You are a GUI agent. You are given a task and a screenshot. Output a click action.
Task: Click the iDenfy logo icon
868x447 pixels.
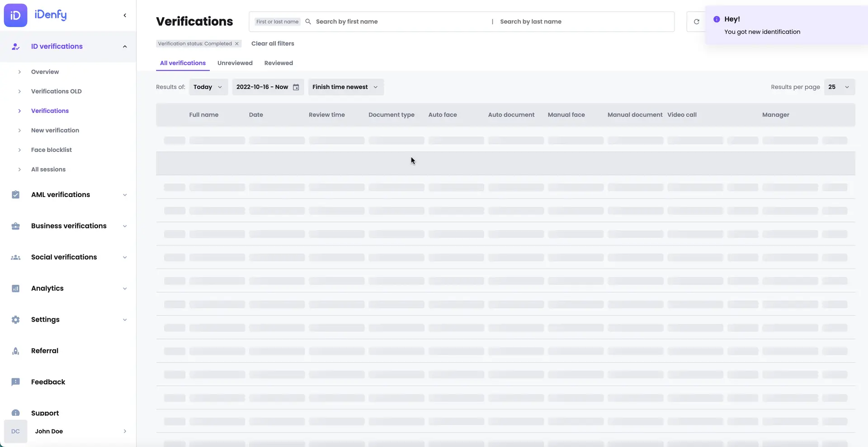(x=15, y=15)
